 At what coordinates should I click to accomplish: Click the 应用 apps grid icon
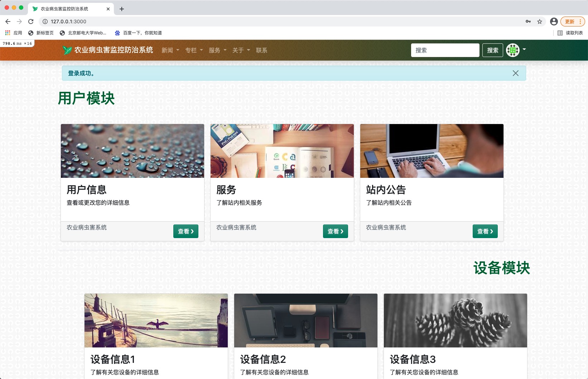point(8,33)
